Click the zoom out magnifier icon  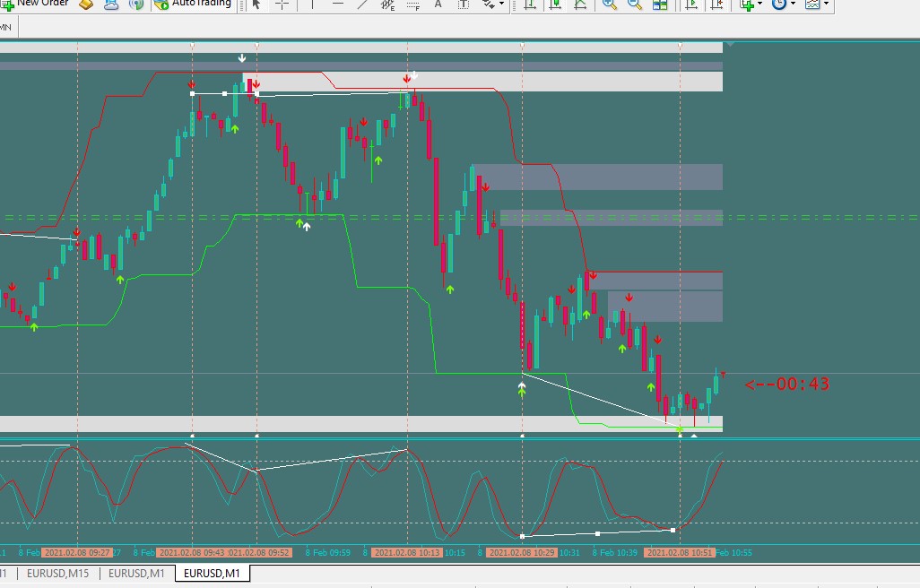click(634, 4)
